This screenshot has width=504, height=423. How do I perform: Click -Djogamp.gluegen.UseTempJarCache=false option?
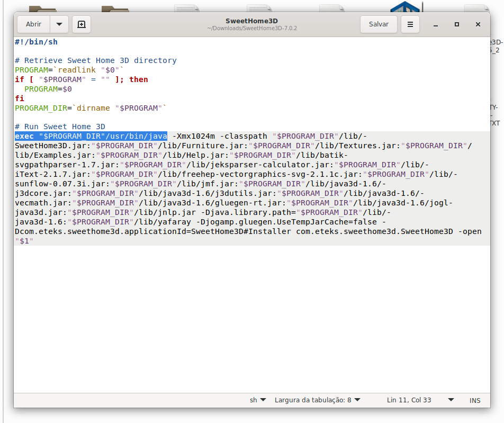pyautogui.click(x=286, y=222)
